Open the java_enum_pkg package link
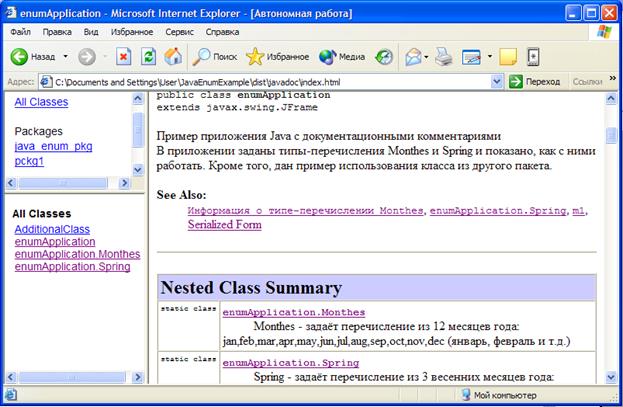 point(53,147)
